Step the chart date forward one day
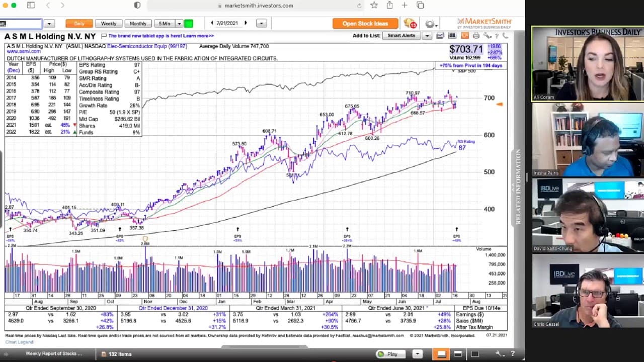Image resolution: width=644 pixels, height=362 pixels. tap(246, 23)
